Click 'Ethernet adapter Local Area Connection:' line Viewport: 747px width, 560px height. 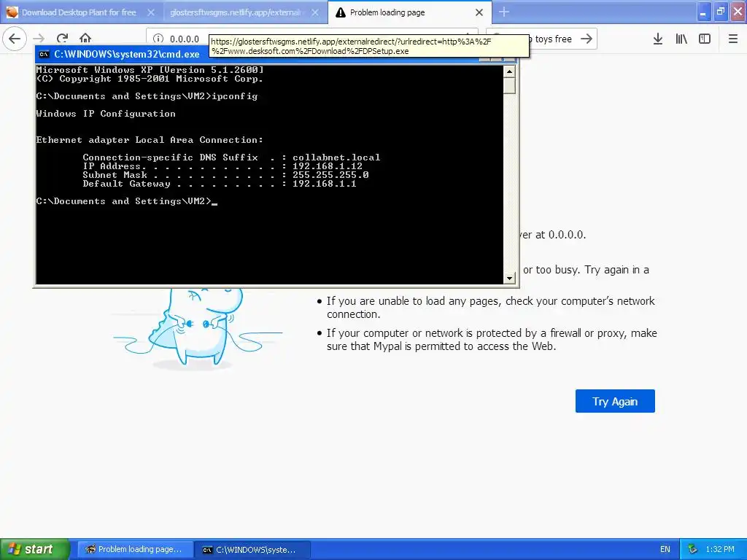pos(150,140)
